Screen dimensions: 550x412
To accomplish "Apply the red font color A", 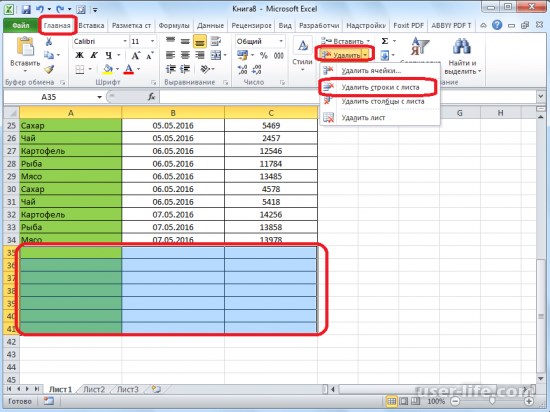I will 129,69.
